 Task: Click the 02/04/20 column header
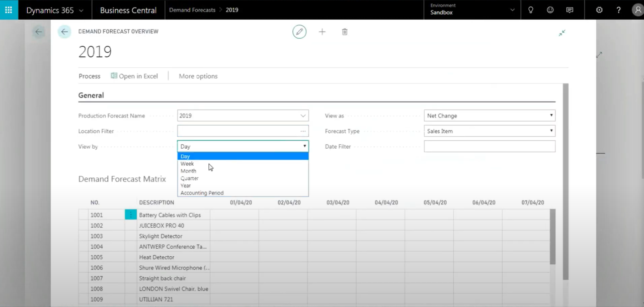pyautogui.click(x=289, y=202)
